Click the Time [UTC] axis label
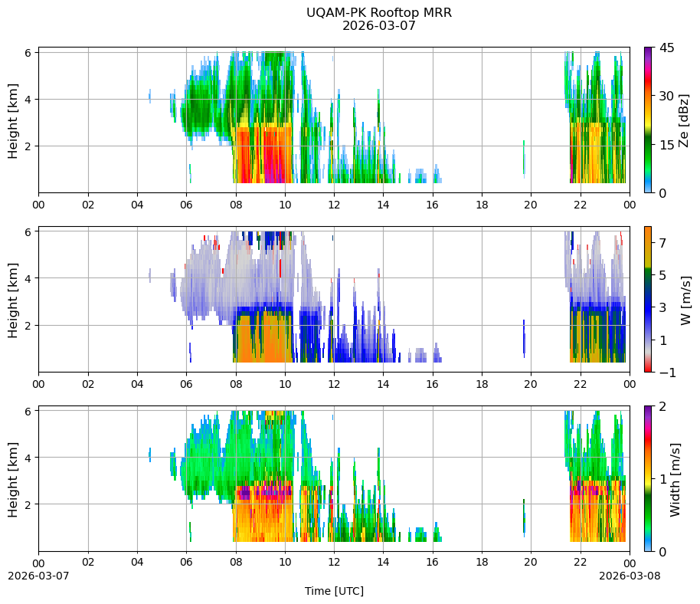Image resolution: width=700 pixels, height=604 pixels. 334,591
